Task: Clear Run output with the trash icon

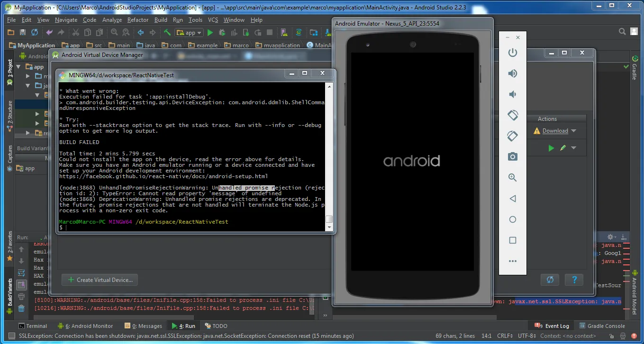Action: [21, 308]
